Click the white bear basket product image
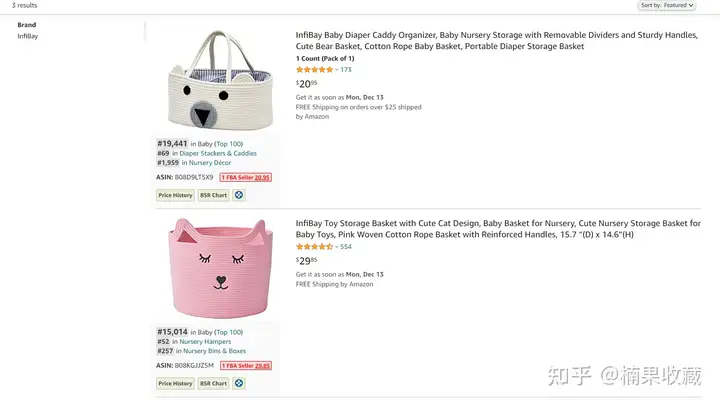Image resolution: width=720 pixels, height=405 pixels. (216, 78)
